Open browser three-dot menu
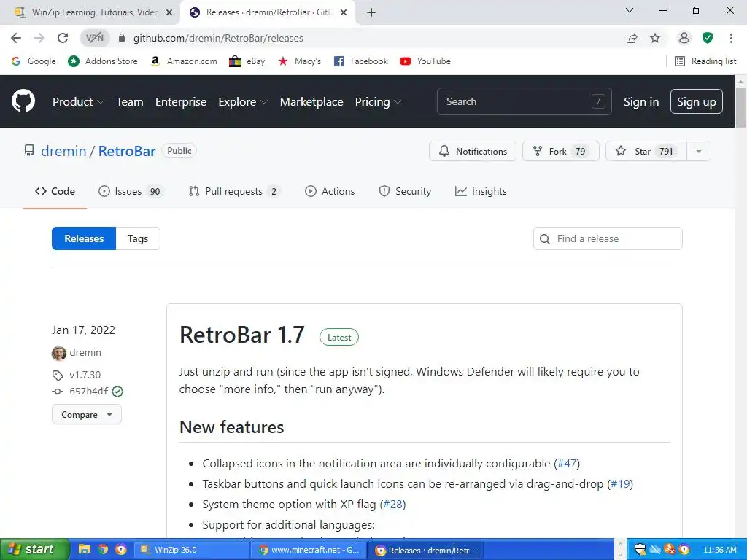The width and height of the screenshot is (747, 560). click(x=731, y=38)
